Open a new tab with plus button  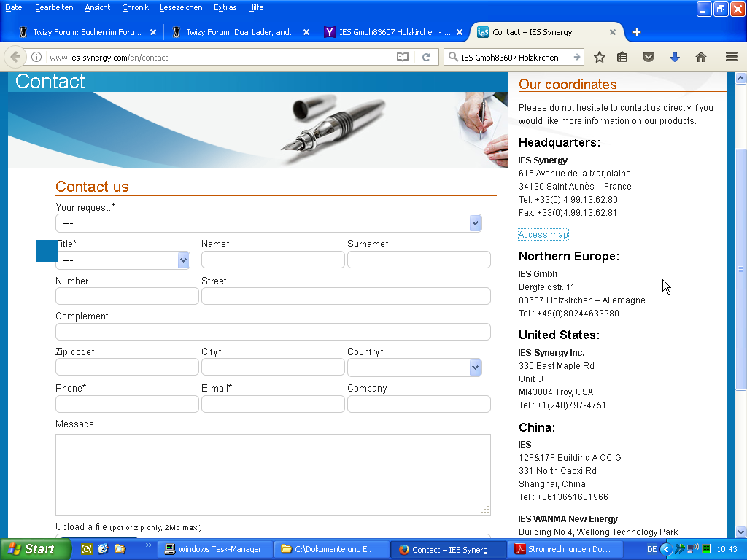(x=637, y=32)
